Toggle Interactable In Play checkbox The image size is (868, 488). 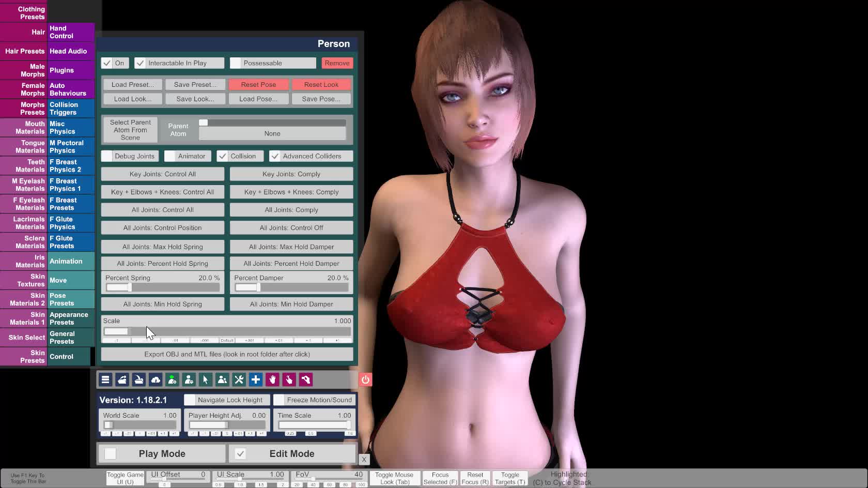140,63
